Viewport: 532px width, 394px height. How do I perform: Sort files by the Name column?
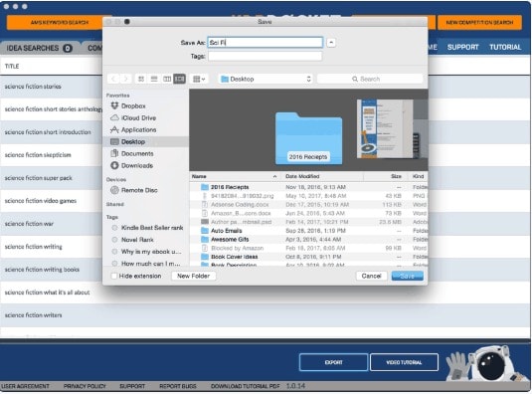pos(234,176)
